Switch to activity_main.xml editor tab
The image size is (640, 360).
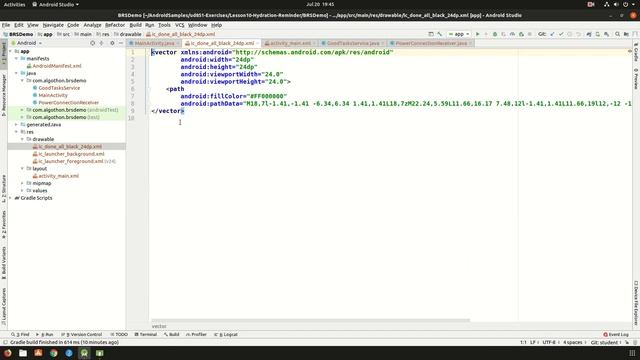click(x=290, y=43)
